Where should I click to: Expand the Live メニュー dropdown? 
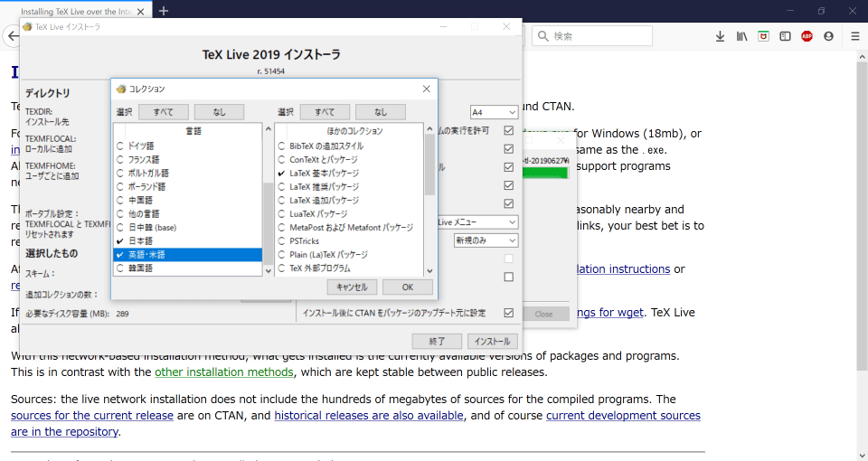pos(477,221)
